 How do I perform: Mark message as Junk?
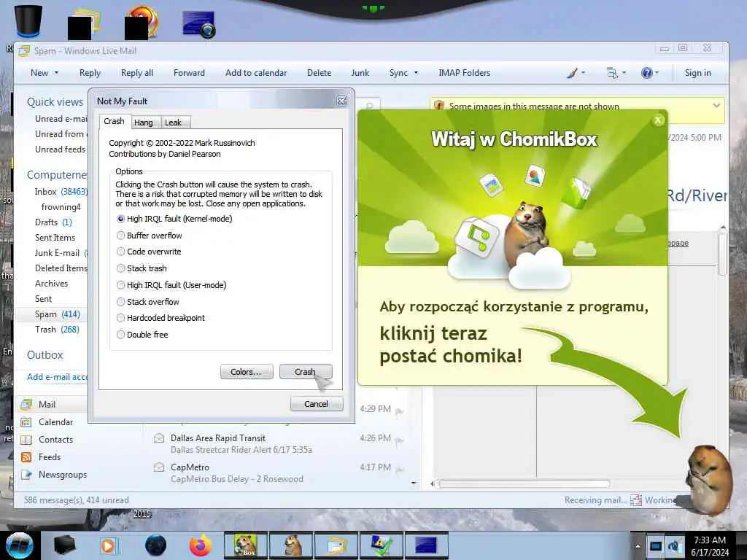(360, 73)
